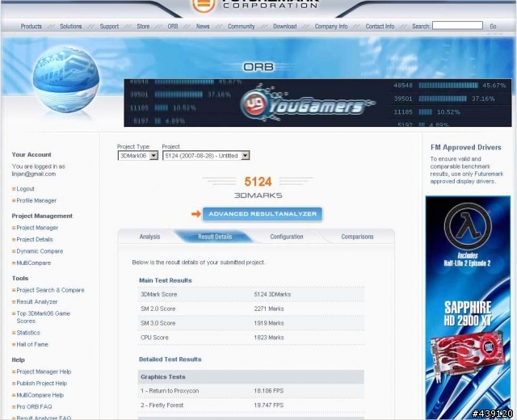Open the Support menu
The height and width of the screenshot is (420, 517).
(x=109, y=27)
